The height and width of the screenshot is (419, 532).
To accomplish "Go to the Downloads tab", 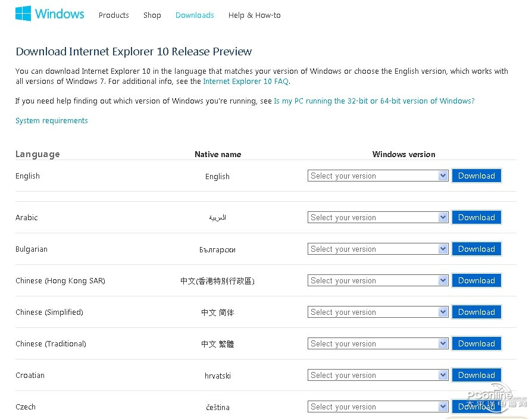I will point(195,15).
